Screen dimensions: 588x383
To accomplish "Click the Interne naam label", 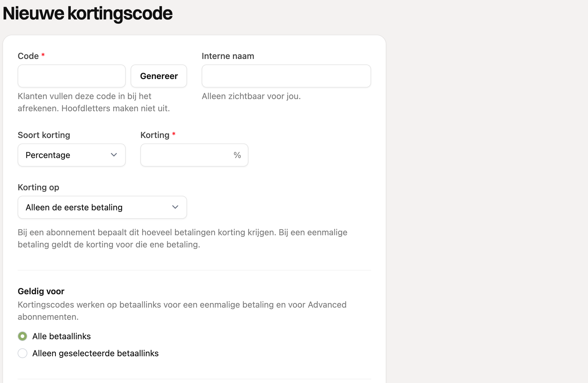I will tap(228, 56).
